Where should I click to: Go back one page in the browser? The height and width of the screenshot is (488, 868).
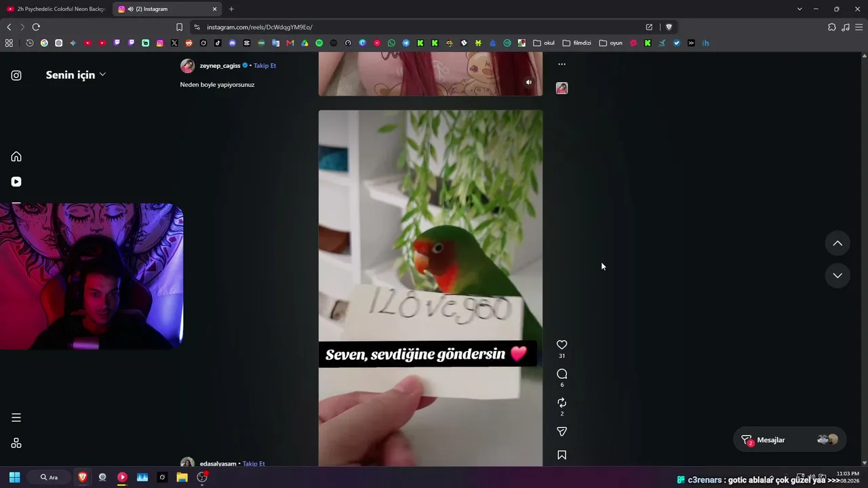click(9, 27)
